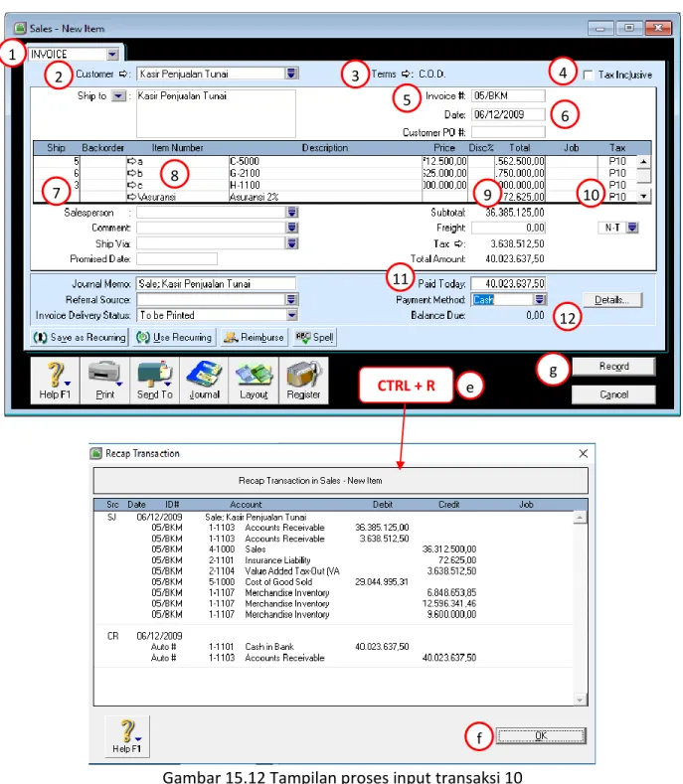Open payment Details button
The height and width of the screenshot is (784, 683).
[x=612, y=300]
